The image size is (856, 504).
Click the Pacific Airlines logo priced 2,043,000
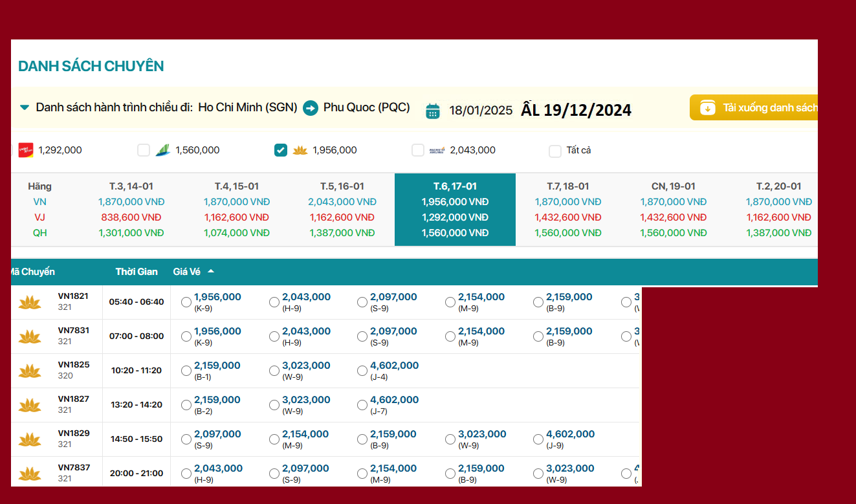[437, 150]
